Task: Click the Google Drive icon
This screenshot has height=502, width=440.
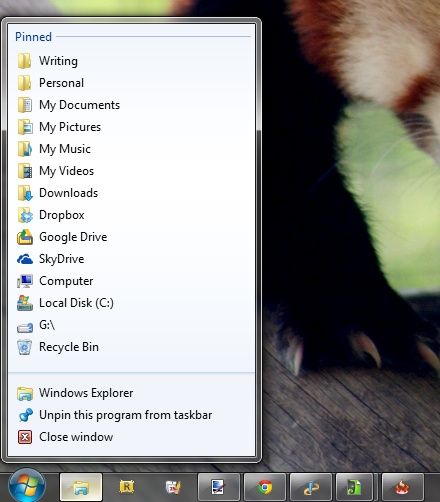Action: click(x=25, y=237)
